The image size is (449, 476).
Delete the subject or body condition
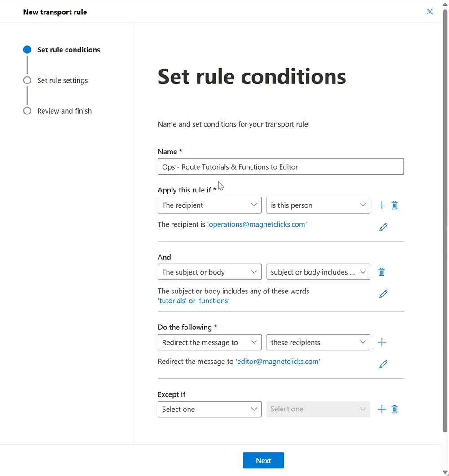pos(382,272)
